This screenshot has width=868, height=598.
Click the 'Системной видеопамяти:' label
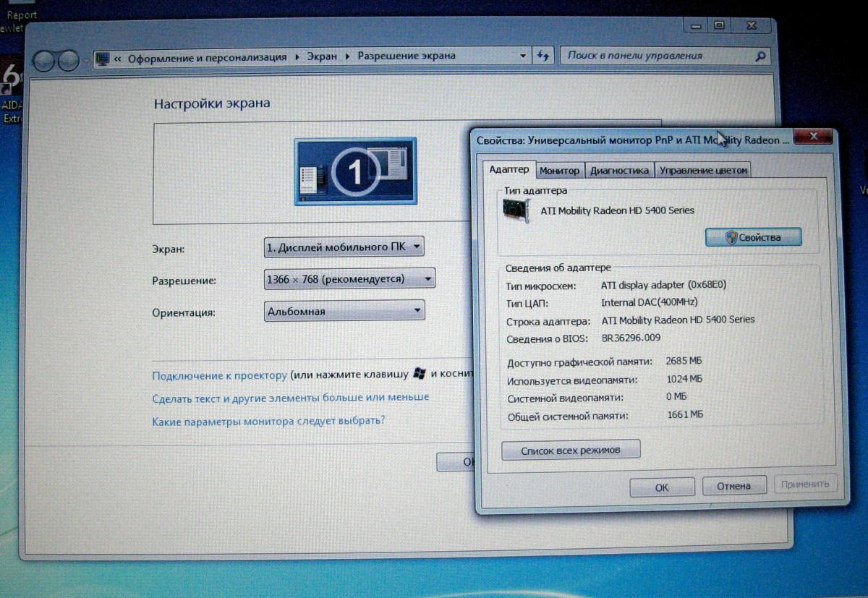click(x=565, y=398)
